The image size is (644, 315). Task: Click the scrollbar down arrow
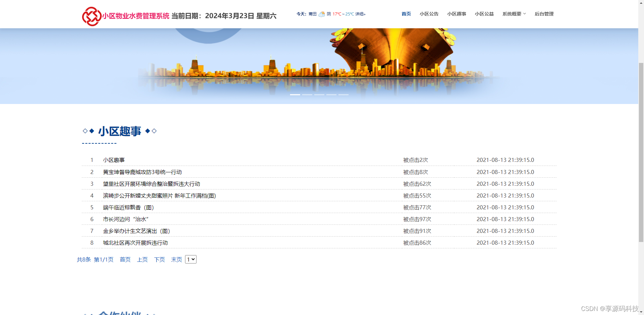point(641,312)
